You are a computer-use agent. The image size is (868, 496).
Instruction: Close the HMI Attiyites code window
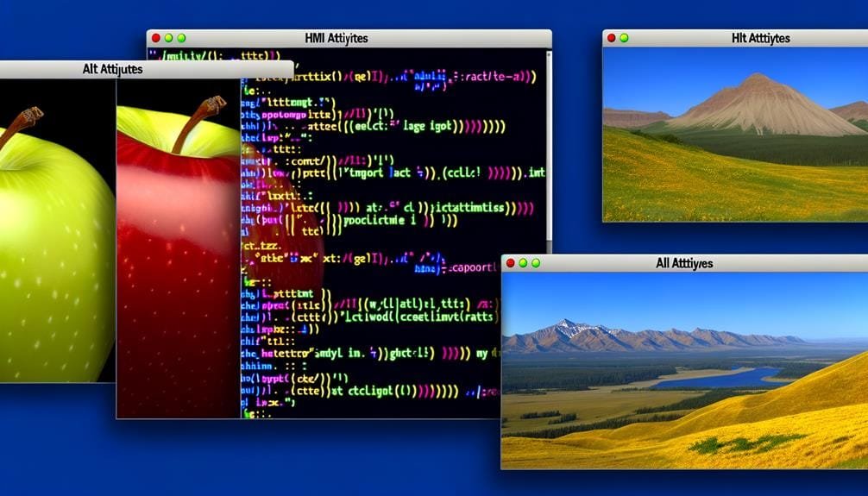pos(155,38)
